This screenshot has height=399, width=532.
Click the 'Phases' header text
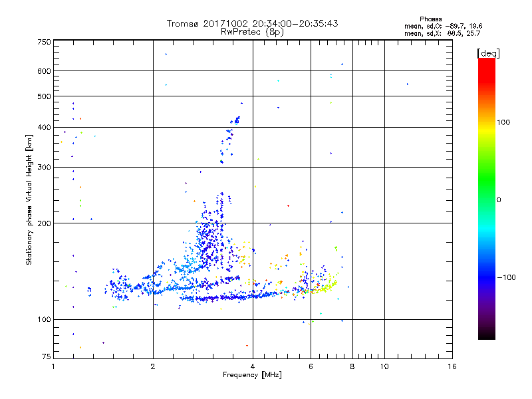tap(430, 19)
